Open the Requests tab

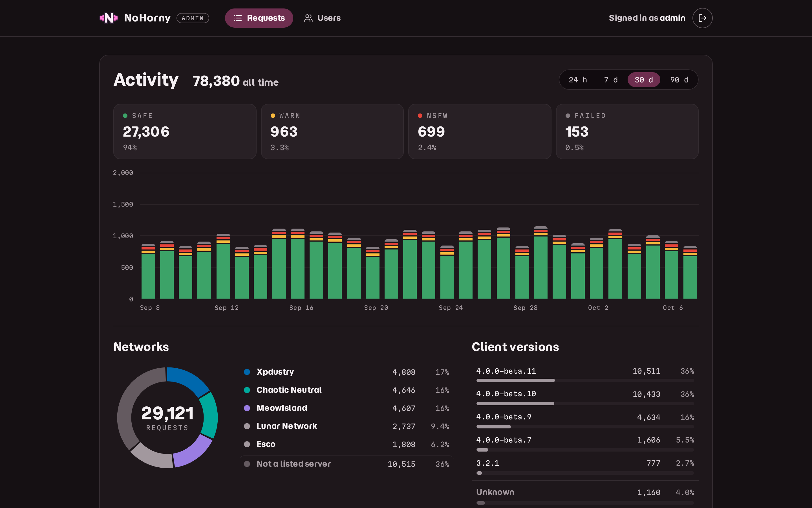click(x=259, y=18)
